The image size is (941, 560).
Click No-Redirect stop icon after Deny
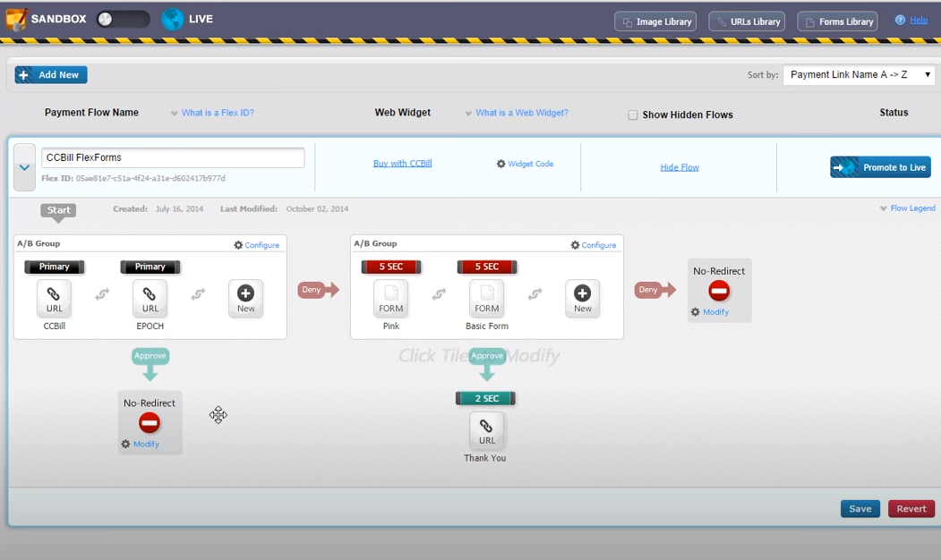coord(719,291)
